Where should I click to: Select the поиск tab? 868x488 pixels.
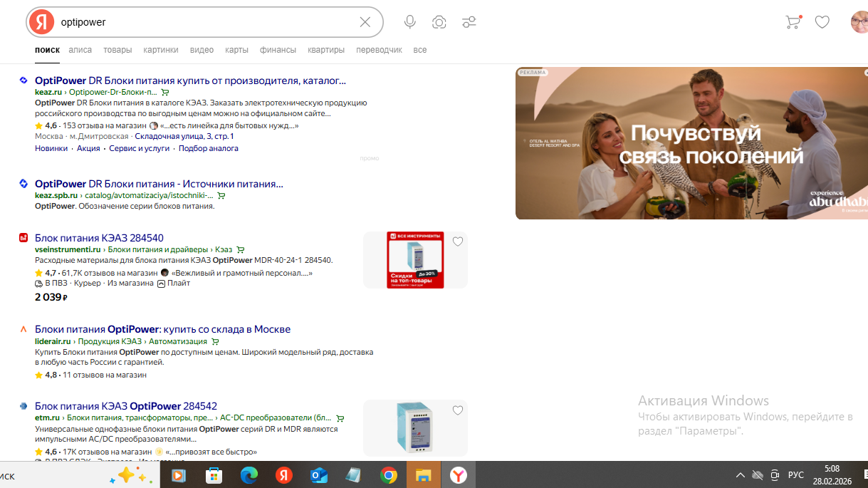(x=47, y=50)
